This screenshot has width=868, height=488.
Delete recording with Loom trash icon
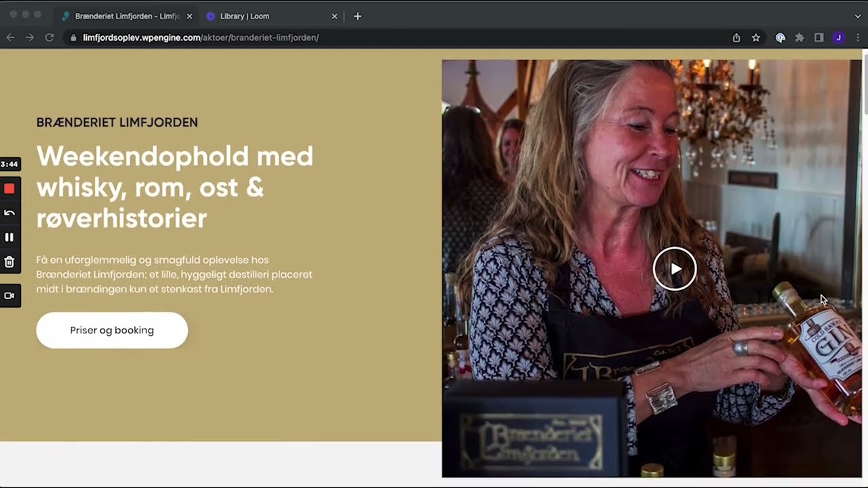9,262
